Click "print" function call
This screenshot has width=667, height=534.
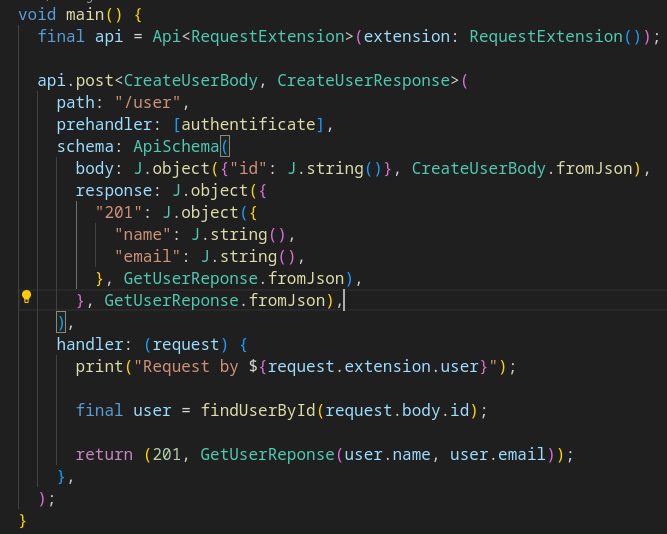pos(100,367)
